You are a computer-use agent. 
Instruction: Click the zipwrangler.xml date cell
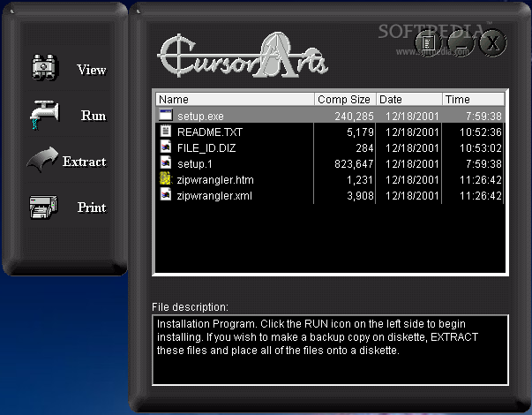pyautogui.click(x=412, y=196)
